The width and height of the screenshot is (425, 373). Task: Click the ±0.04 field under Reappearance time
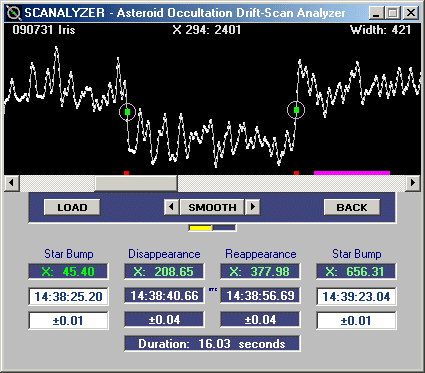[260, 320]
